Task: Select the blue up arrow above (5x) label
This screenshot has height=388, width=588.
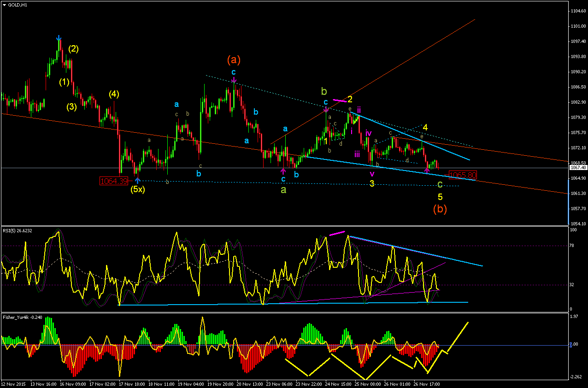Action: click(137, 180)
